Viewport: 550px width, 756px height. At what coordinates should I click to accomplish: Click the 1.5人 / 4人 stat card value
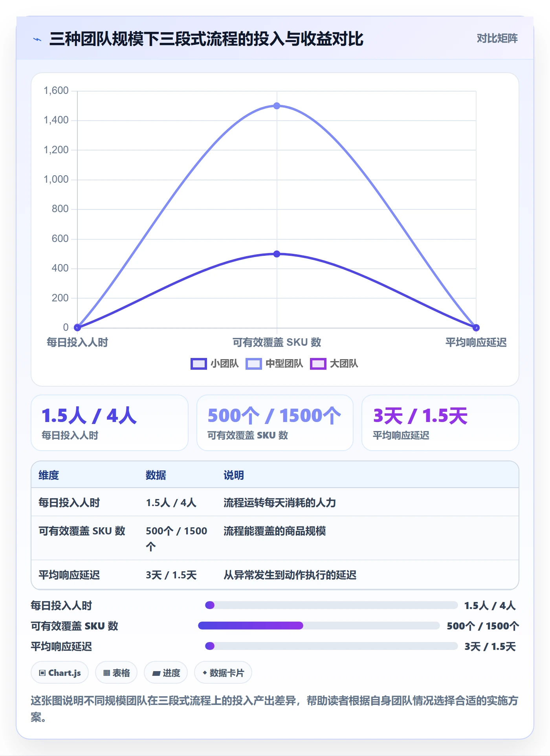tap(89, 416)
